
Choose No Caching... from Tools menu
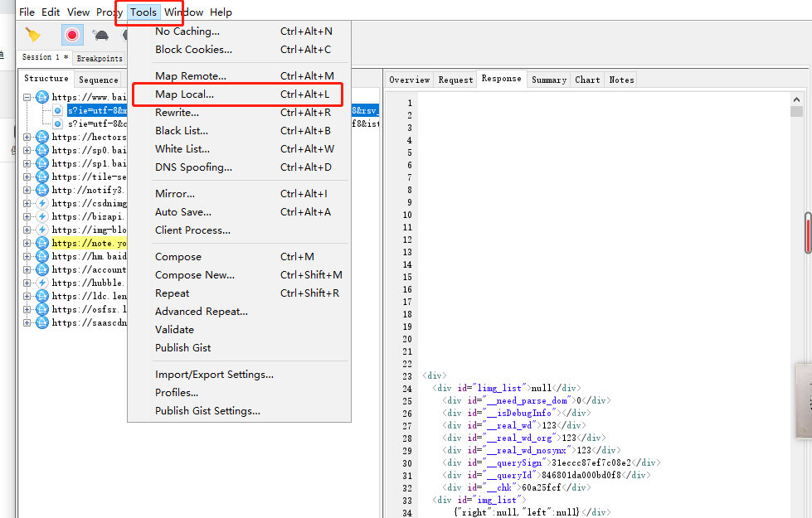point(239,31)
